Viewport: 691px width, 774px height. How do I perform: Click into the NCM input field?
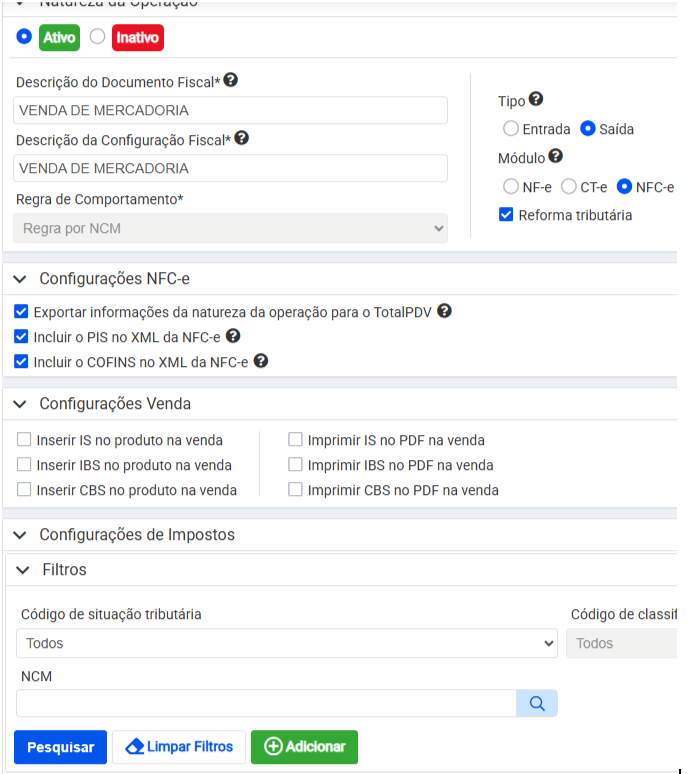coord(266,704)
